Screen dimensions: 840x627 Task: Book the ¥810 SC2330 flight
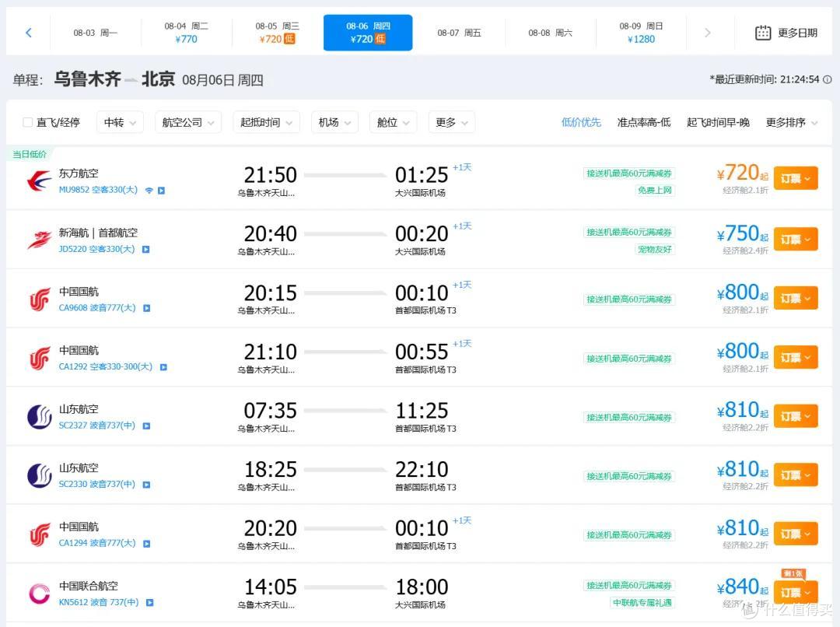(796, 475)
